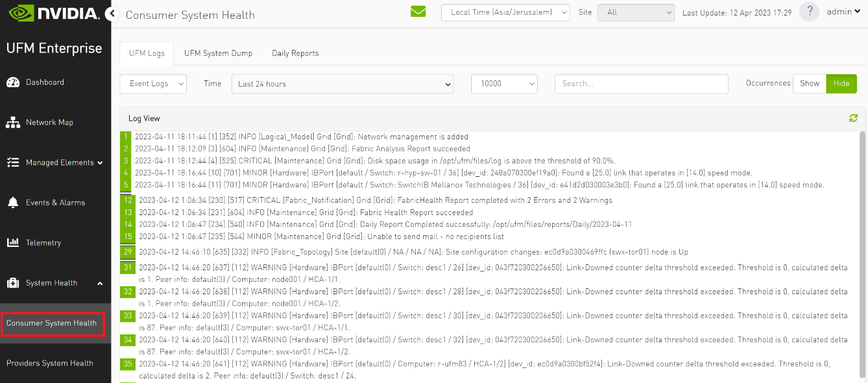Collapse the navigation sidebar
This screenshot has height=383, width=868.
coord(111,11)
